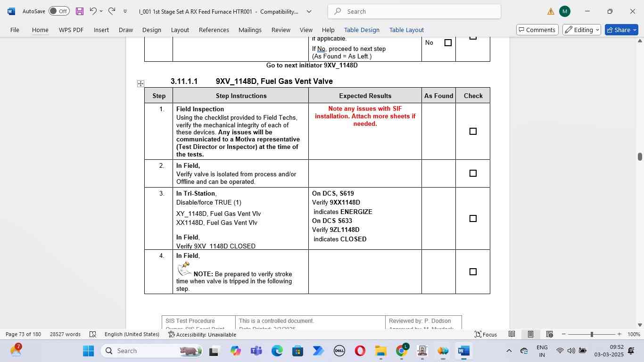Open Google Chrome from taskbar
The image size is (644, 362).
(x=402, y=351)
